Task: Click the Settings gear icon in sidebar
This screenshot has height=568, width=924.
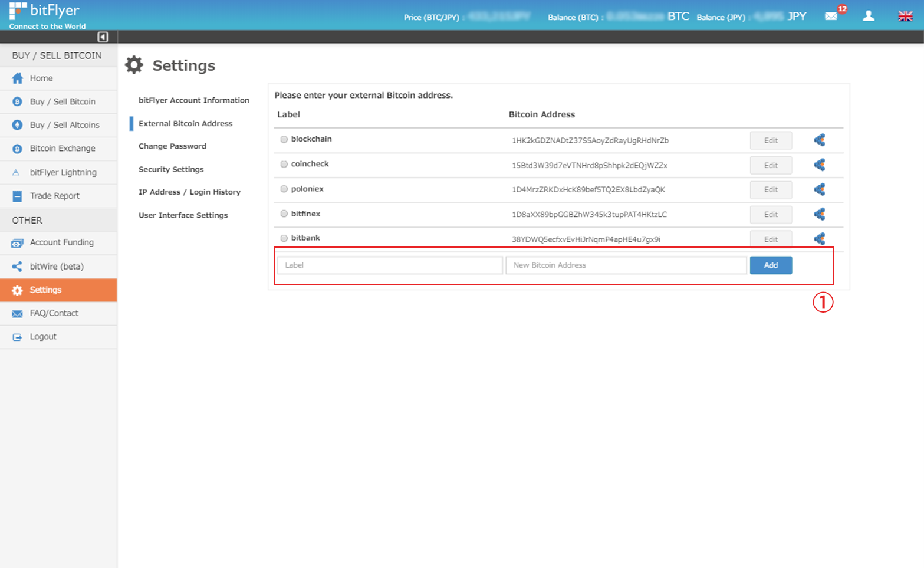Action: 17,290
